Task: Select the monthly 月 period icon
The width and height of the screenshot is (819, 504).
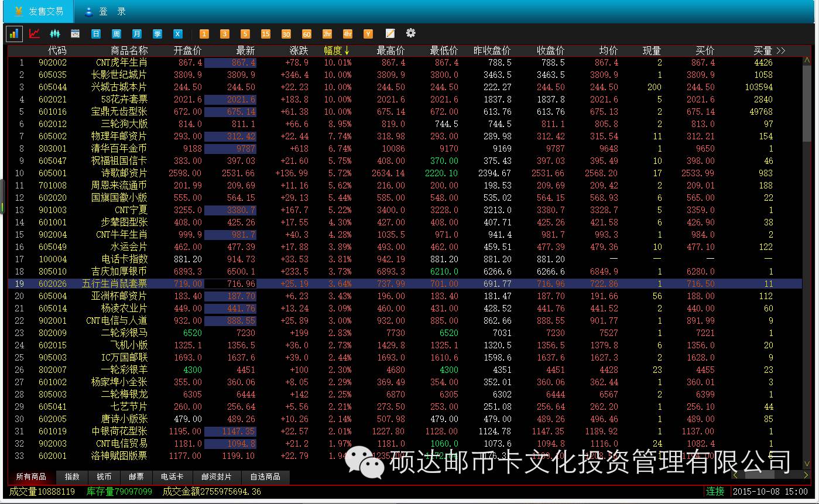Action: coord(137,34)
